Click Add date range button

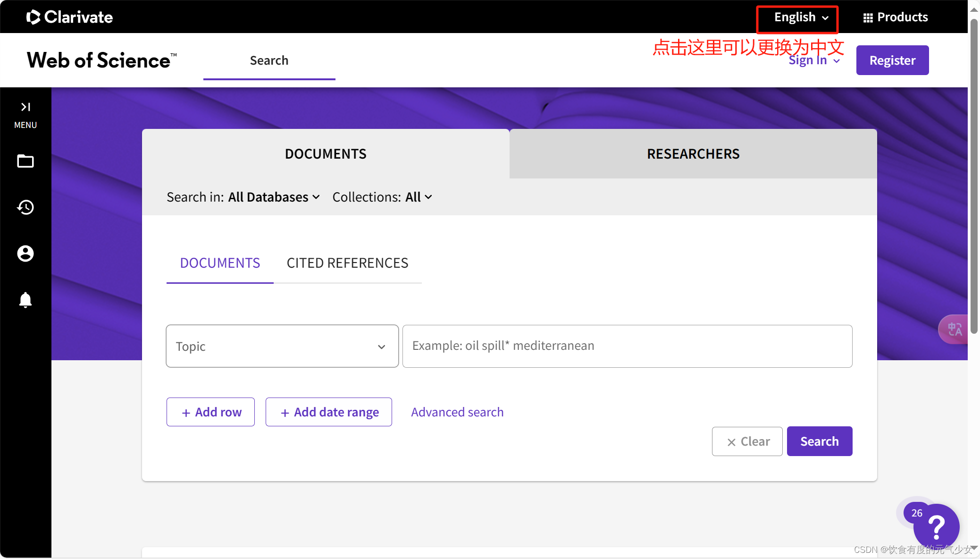click(x=328, y=412)
